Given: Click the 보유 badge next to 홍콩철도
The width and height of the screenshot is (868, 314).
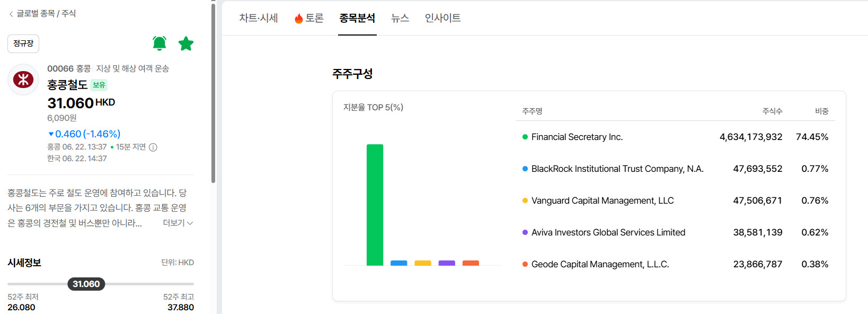Looking at the screenshot, I should [x=99, y=85].
